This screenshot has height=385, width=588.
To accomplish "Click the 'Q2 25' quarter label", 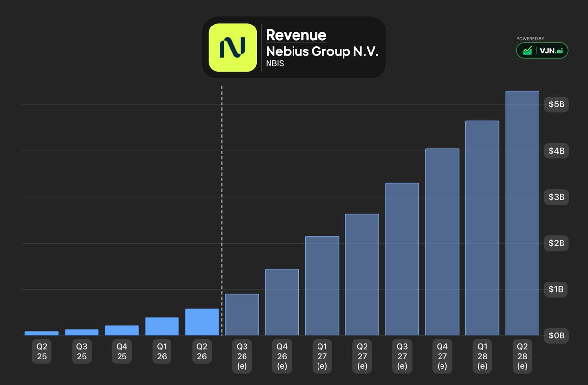I will coord(42,351).
